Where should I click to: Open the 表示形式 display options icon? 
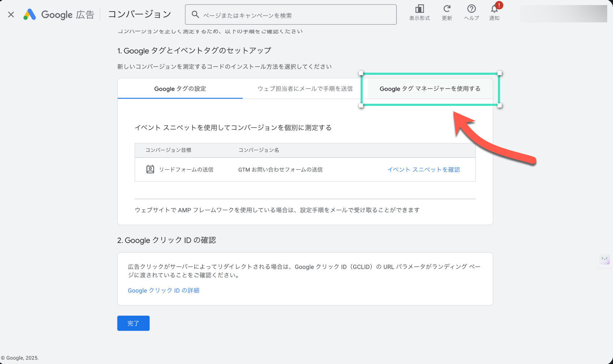tap(419, 9)
